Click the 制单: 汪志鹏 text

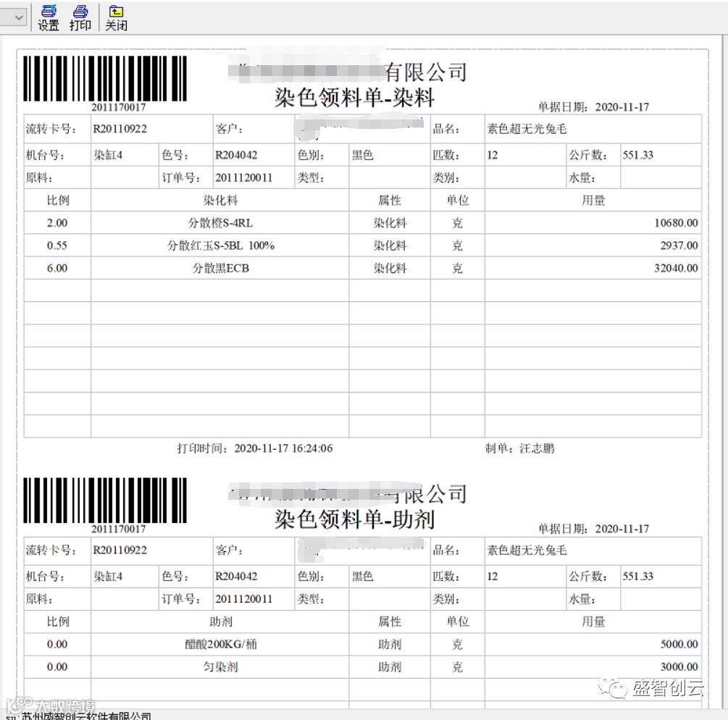point(519,448)
